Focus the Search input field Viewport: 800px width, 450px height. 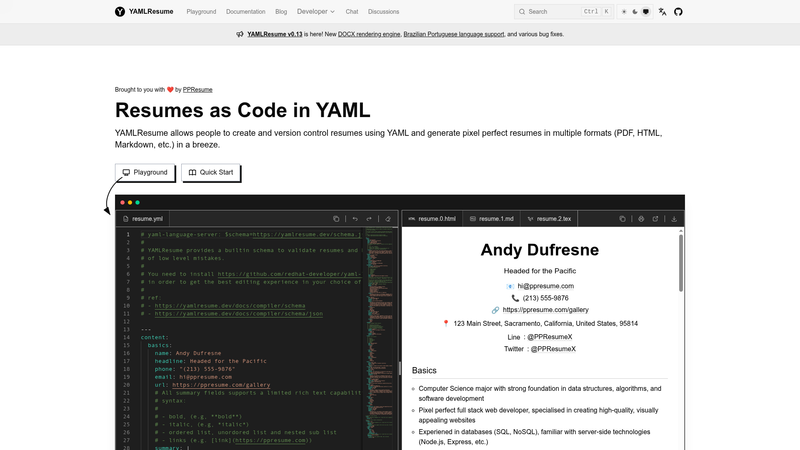coord(563,12)
